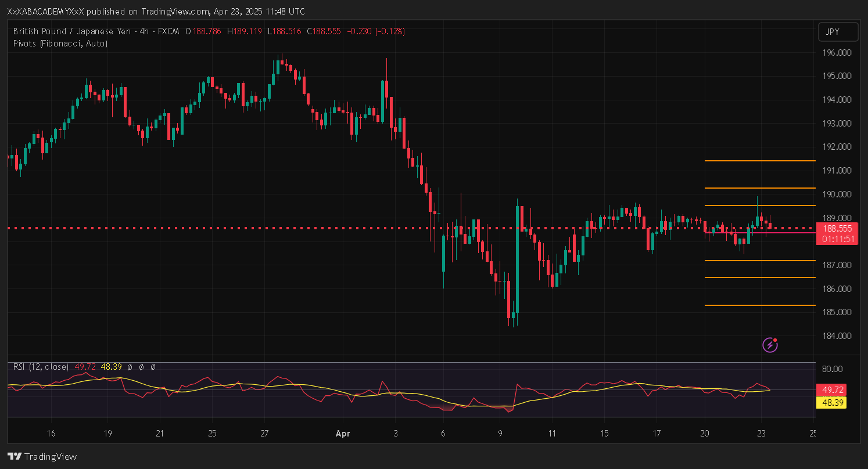Screen dimensions: 868x469
Task: Open the JPY currency selector
Action: point(838,33)
